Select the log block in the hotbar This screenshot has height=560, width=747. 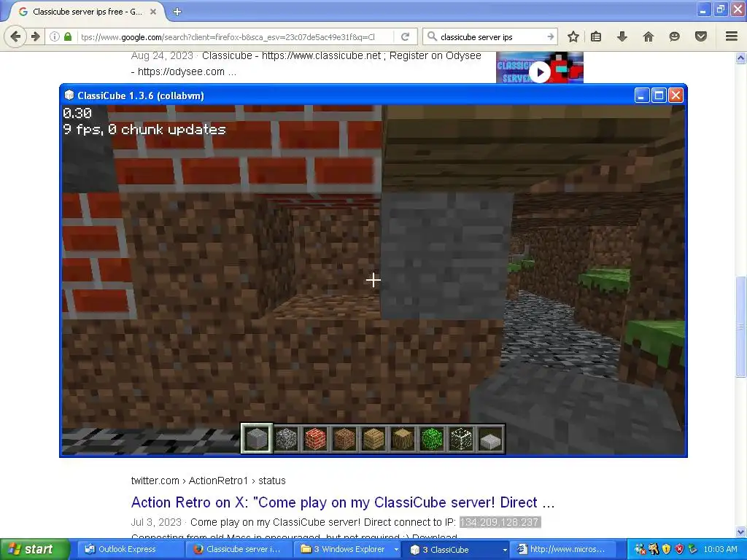coord(403,438)
